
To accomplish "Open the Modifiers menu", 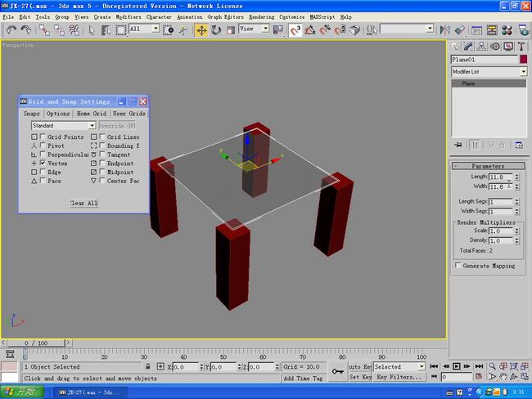I will (x=128, y=17).
